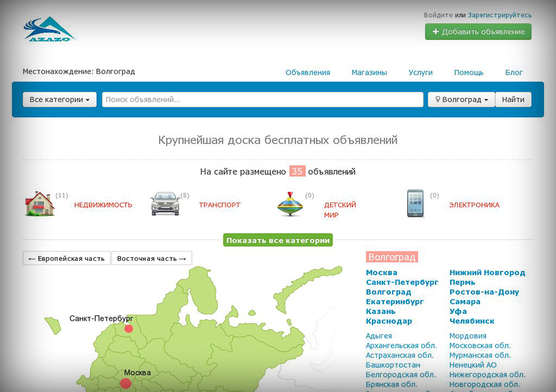556x392 pixels.
Task: Select Уфа in the city list
Action: [x=458, y=311]
